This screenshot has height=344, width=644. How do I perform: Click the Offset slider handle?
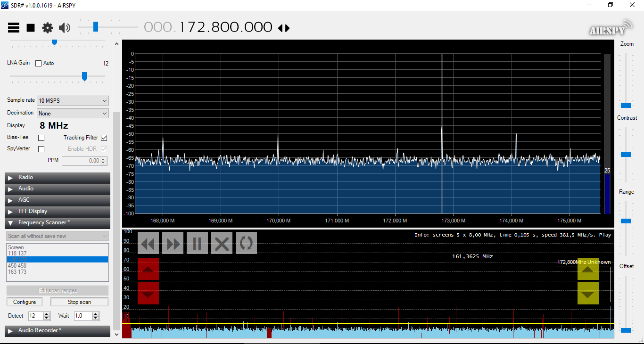coord(626,330)
